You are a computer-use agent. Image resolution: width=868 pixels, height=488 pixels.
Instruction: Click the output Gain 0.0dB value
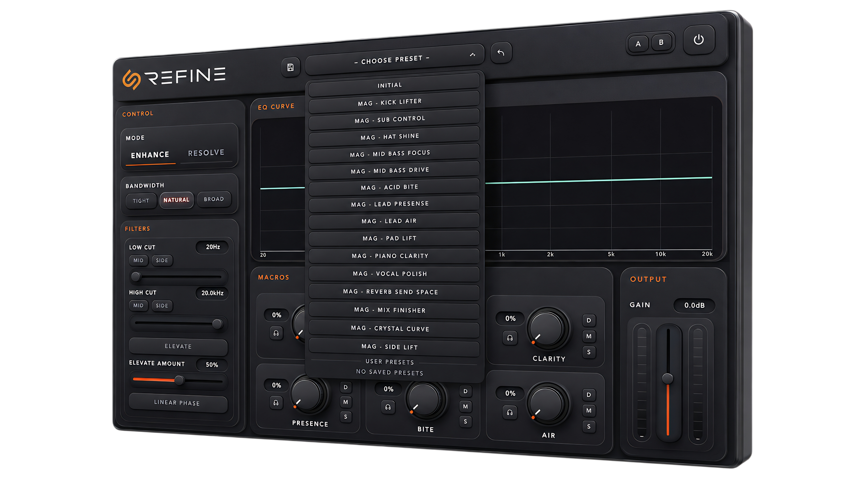point(694,305)
